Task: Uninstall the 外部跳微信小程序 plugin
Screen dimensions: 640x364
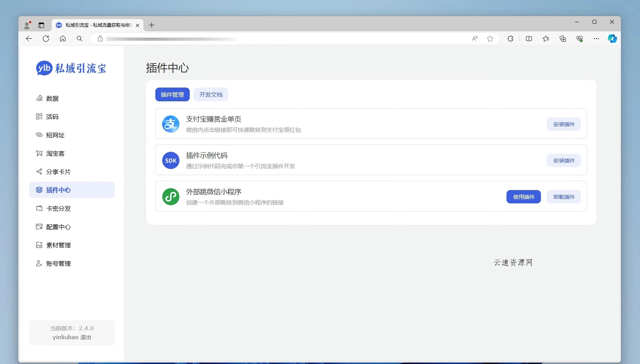Action: [x=563, y=197]
